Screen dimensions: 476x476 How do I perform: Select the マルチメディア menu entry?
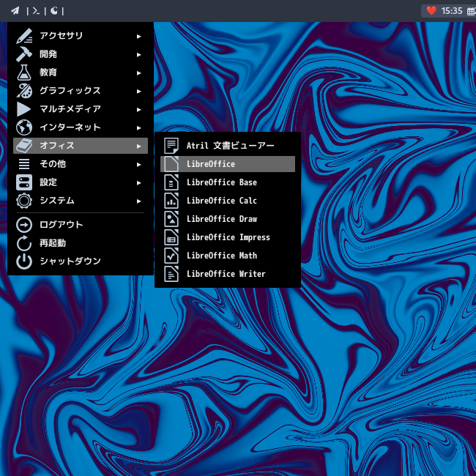point(81,109)
